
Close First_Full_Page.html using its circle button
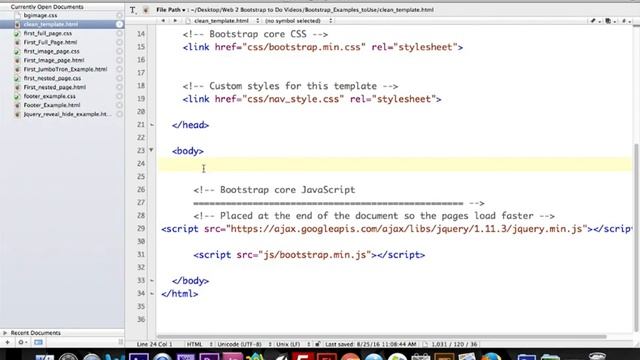119,42
